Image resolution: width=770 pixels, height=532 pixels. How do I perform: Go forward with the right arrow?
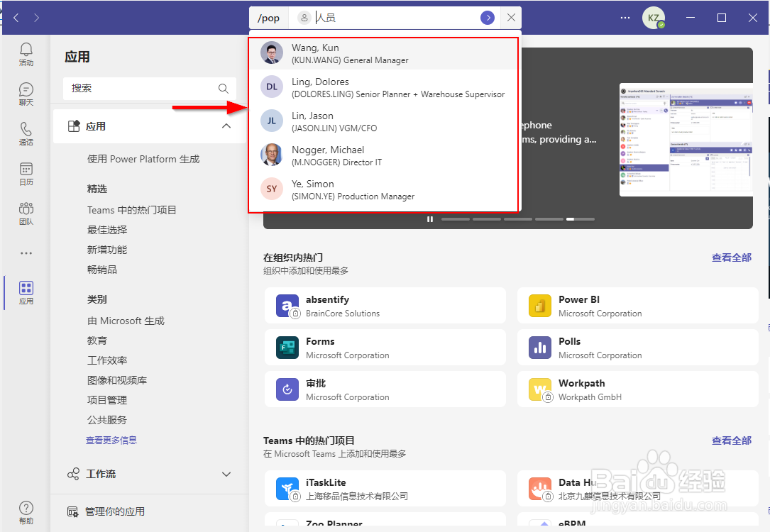coord(37,18)
